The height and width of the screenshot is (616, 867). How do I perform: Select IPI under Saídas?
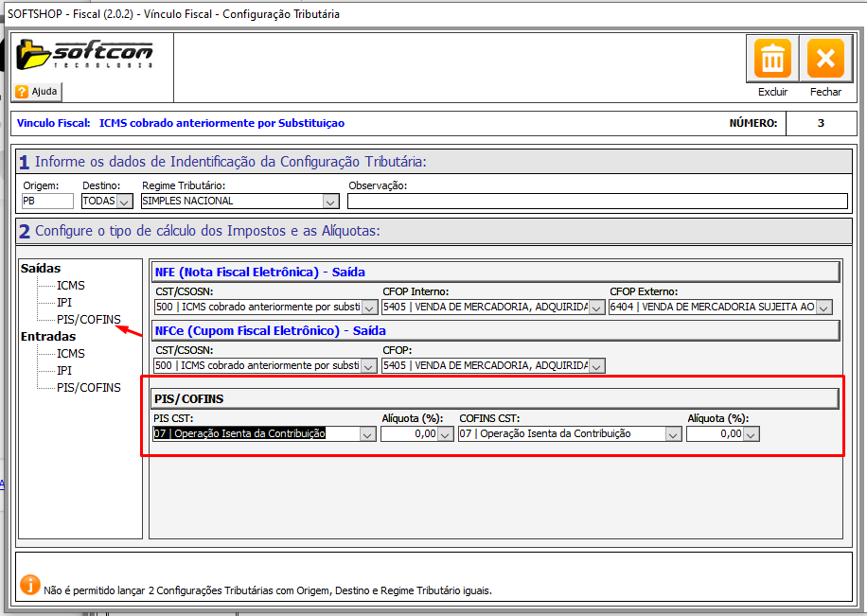click(x=64, y=302)
